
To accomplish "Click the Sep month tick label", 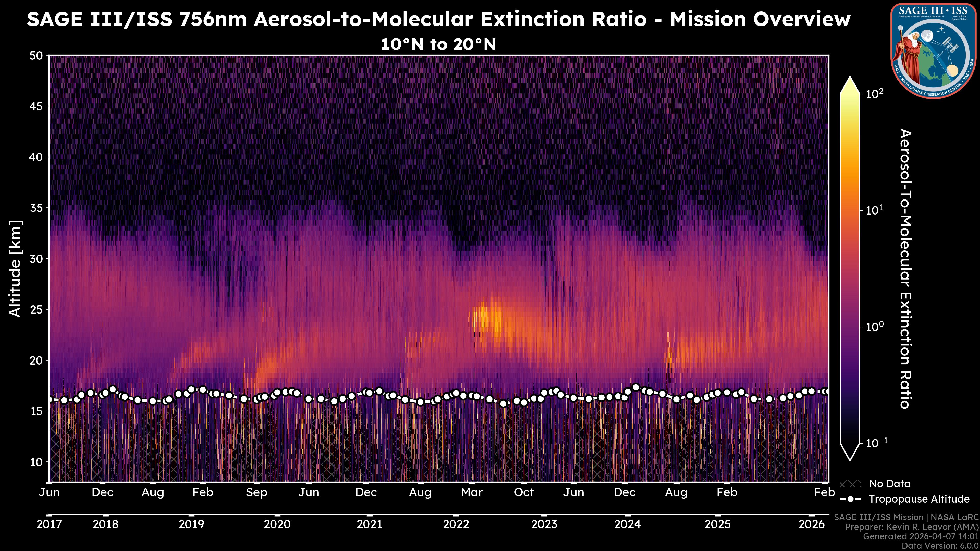I will point(256,492).
